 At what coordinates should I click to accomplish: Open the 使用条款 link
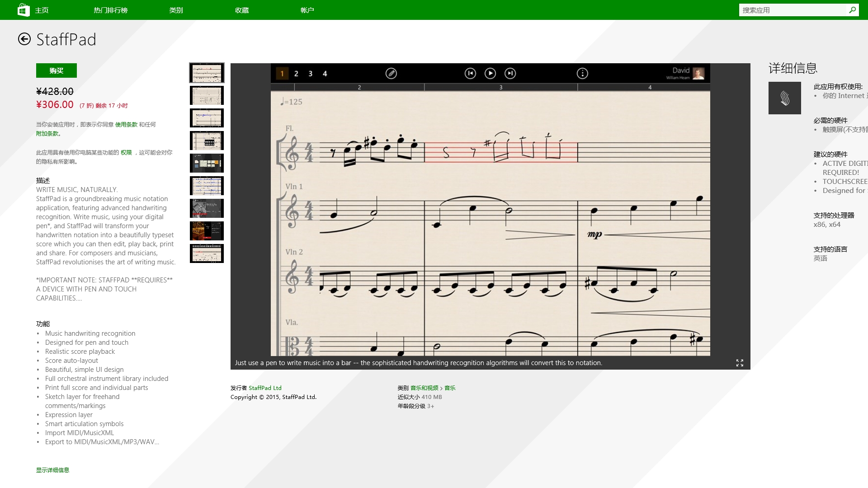coord(126,124)
